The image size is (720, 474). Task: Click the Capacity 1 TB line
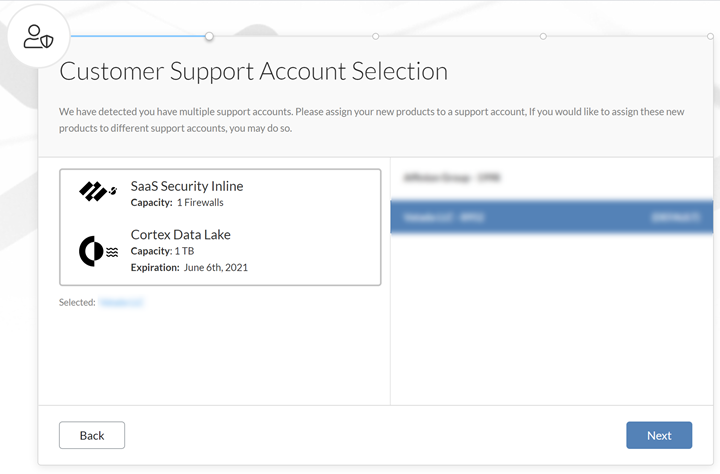(162, 251)
